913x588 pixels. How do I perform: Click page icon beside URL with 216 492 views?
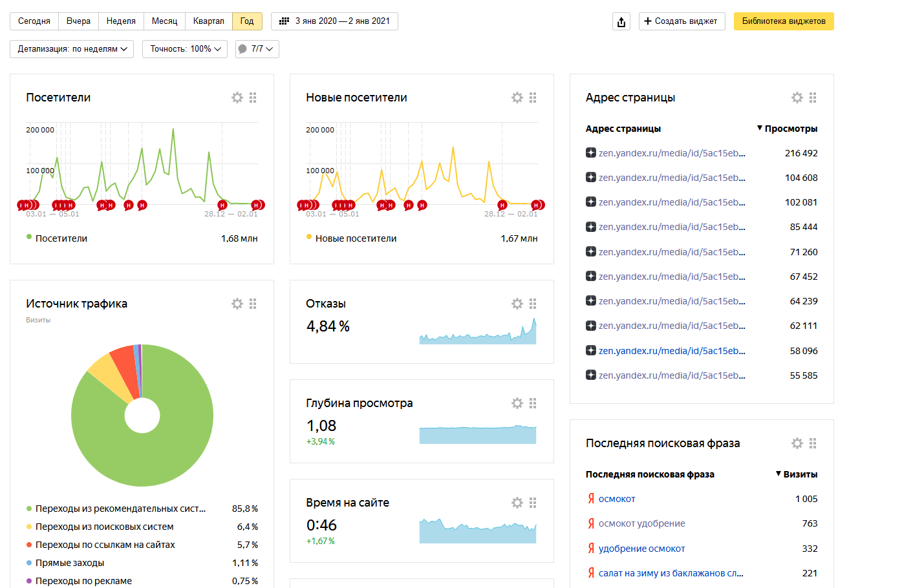pos(591,153)
